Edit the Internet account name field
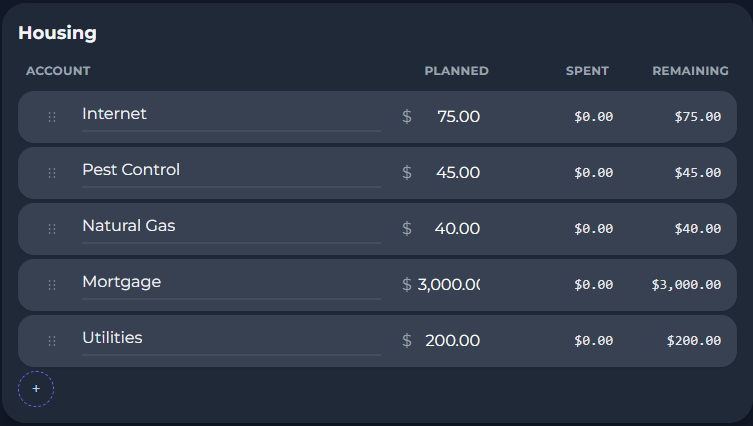The image size is (753, 426). (230, 115)
